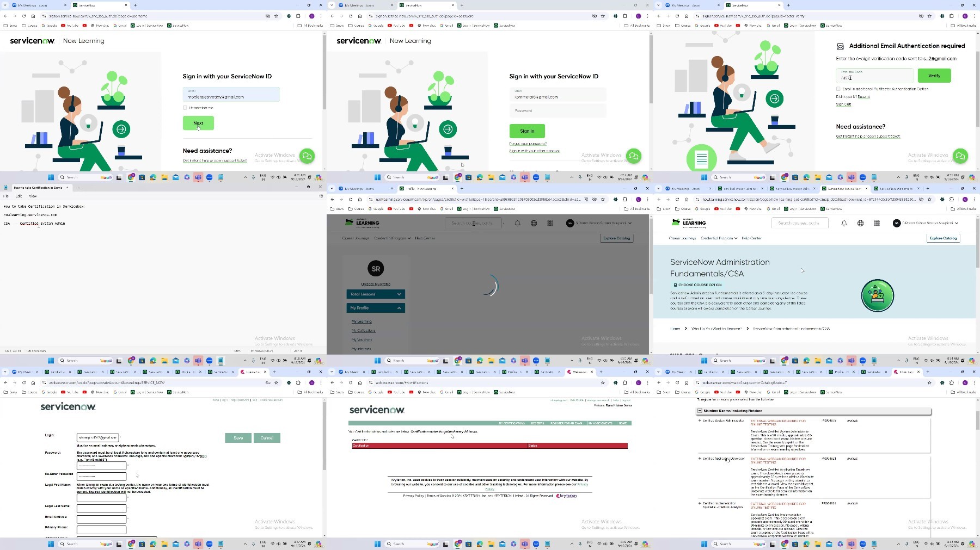This screenshot has width=980, height=550.
Task: Open user account dropdown on the Administration Fundamentals page
Action: pos(926,223)
